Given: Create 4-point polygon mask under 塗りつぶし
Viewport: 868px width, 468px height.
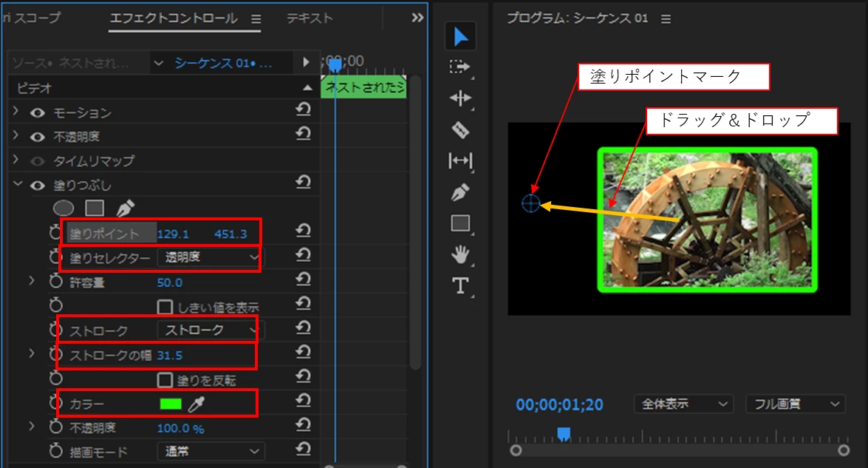Looking at the screenshot, I should click(x=95, y=208).
